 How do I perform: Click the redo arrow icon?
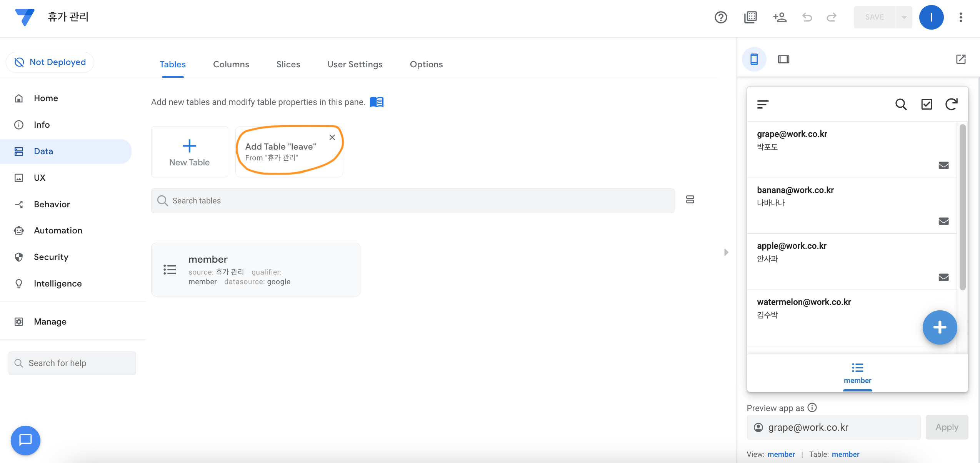pos(832,17)
